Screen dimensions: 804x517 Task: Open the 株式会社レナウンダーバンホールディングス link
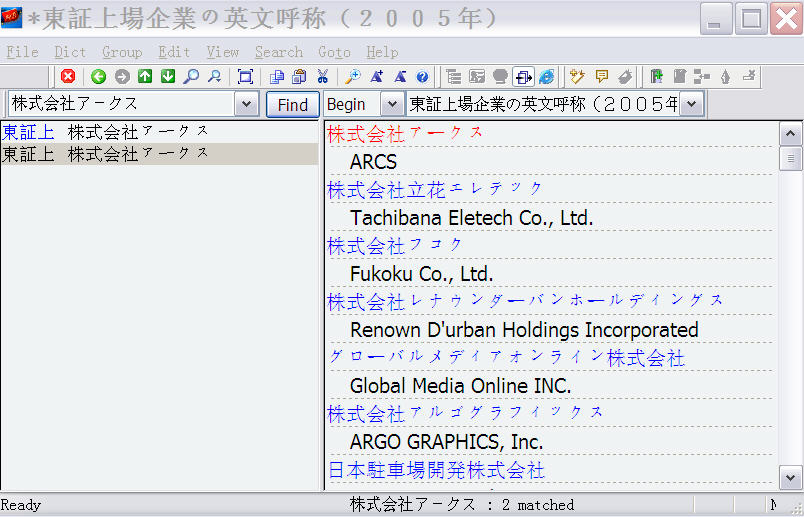coord(525,302)
